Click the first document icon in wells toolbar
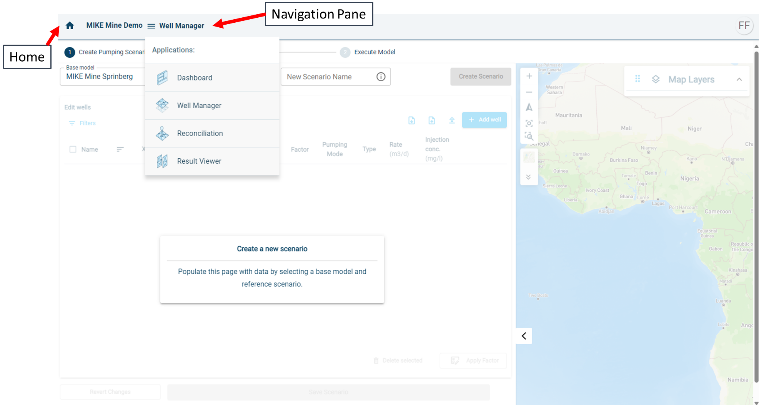Screen dimensions: 759x405 (411, 120)
